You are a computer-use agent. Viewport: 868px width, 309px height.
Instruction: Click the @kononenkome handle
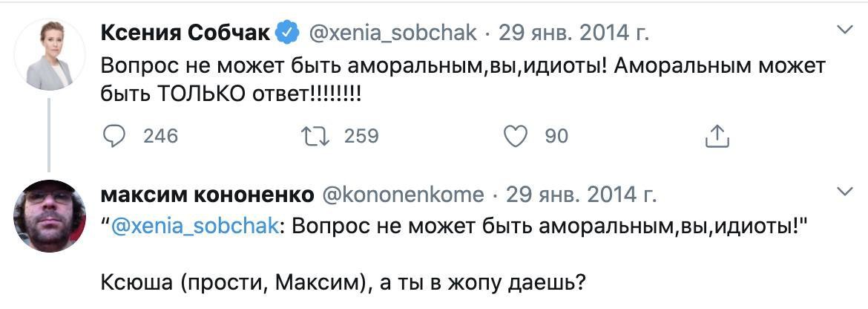[x=404, y=195]
